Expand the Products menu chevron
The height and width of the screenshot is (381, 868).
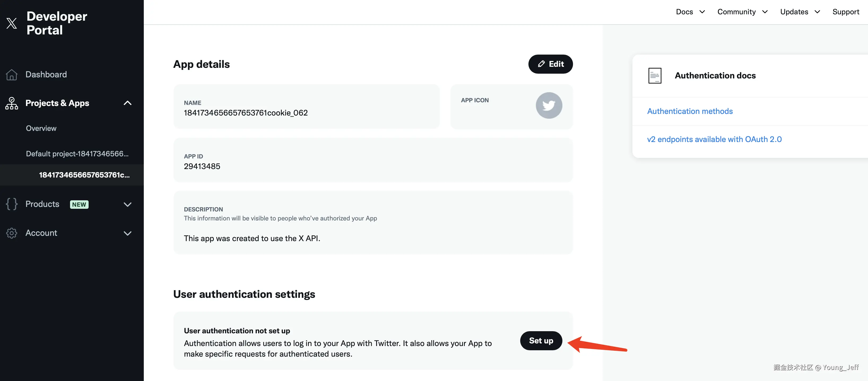(127, 204)
